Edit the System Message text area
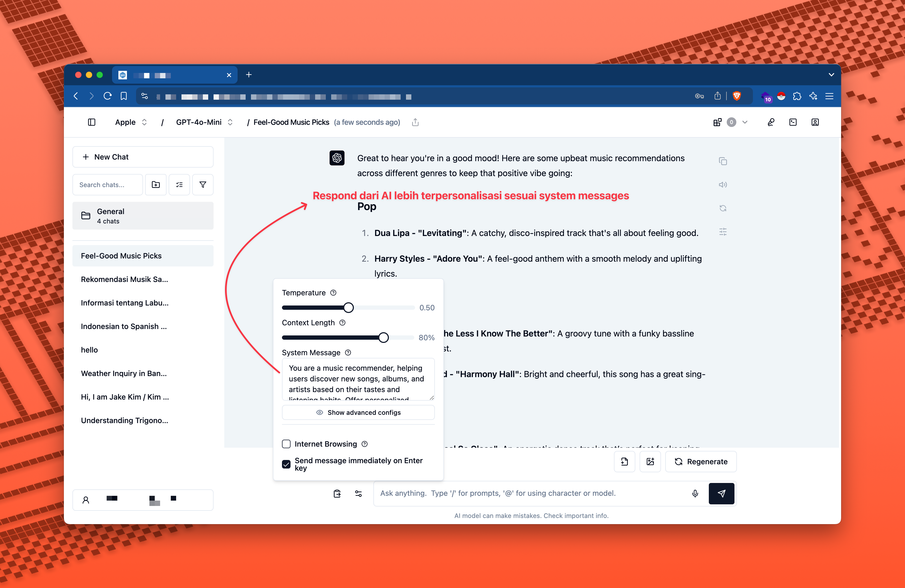905x588 pixels. pos(358,379)
